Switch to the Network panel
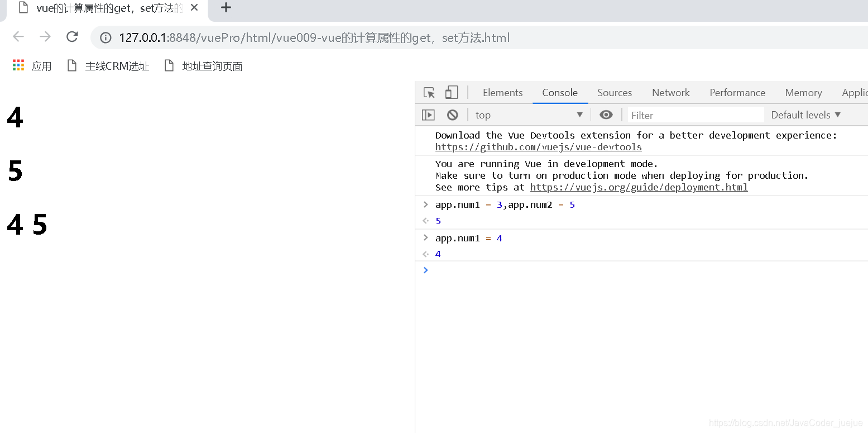 pos(670,92)
